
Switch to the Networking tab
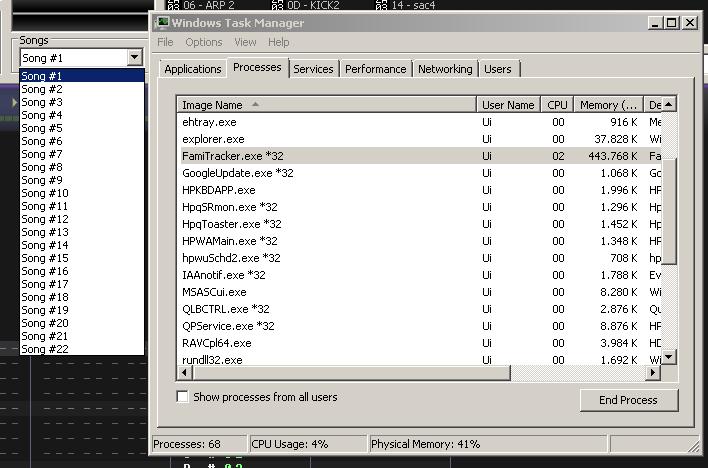(x=445, y=69)
